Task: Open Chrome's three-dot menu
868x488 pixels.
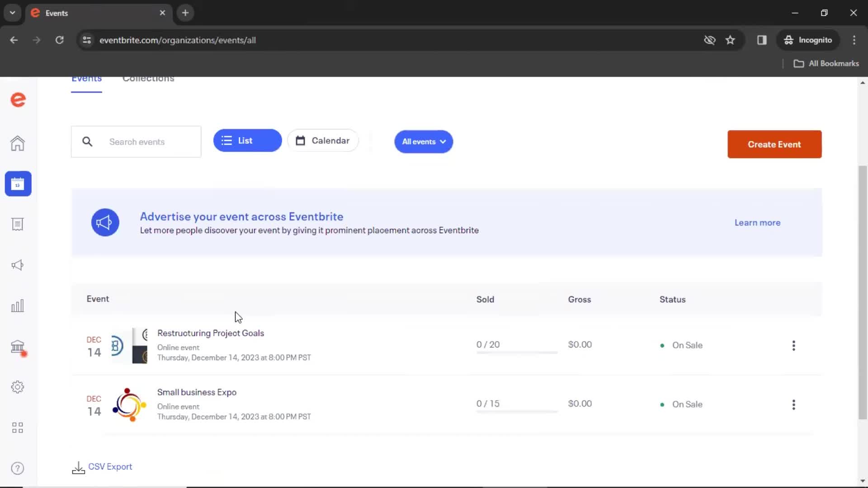Action: [x=854, y=40]
